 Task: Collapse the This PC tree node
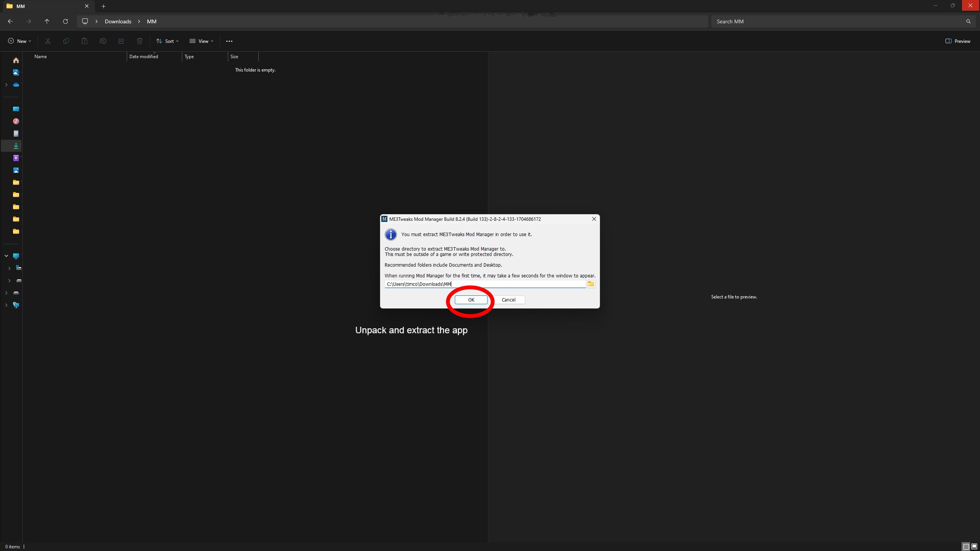click(6, 256)
